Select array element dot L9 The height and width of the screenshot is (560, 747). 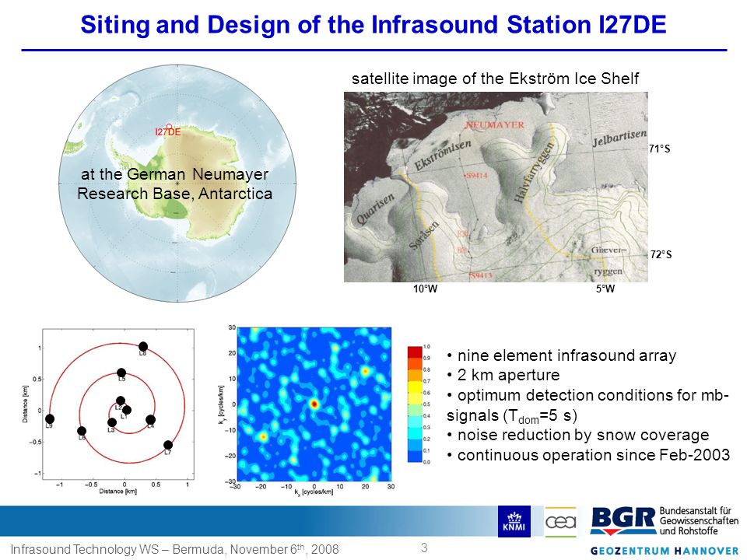pos(50,419)
